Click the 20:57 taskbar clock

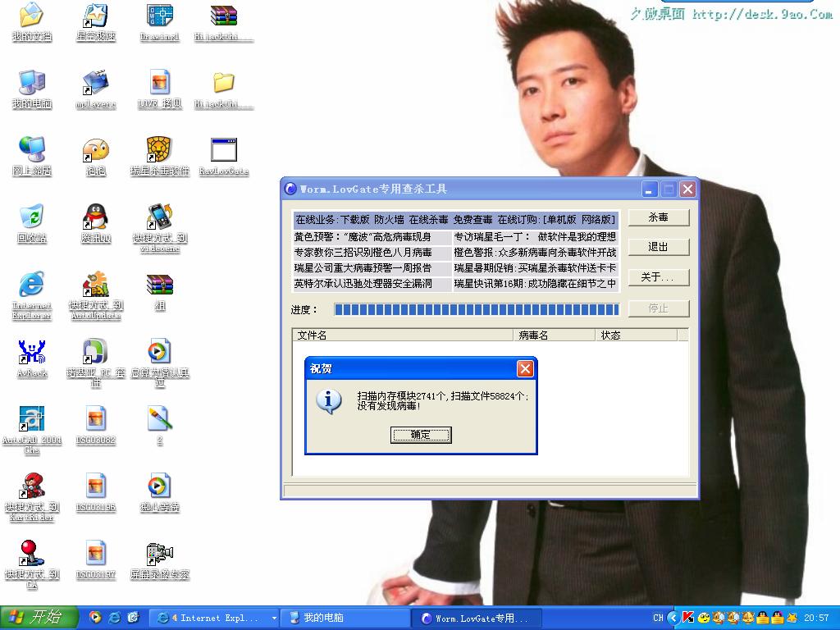[x=816, y=618]
